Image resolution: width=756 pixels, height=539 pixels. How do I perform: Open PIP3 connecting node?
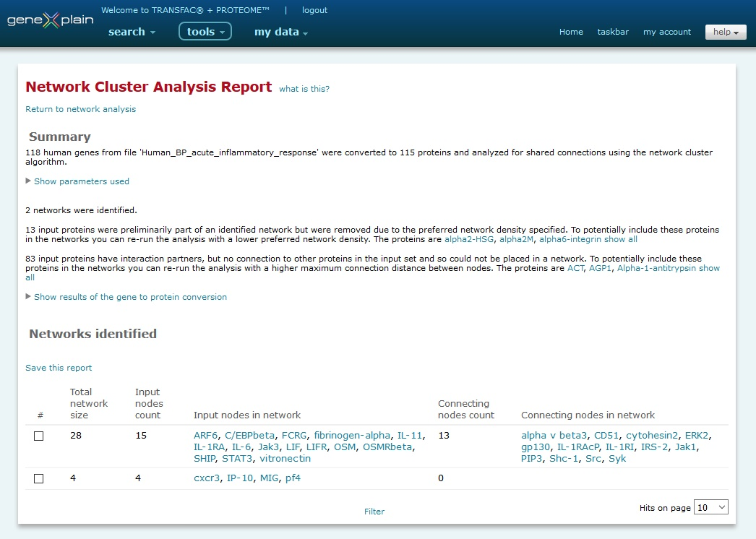click(x=531, y=459)
